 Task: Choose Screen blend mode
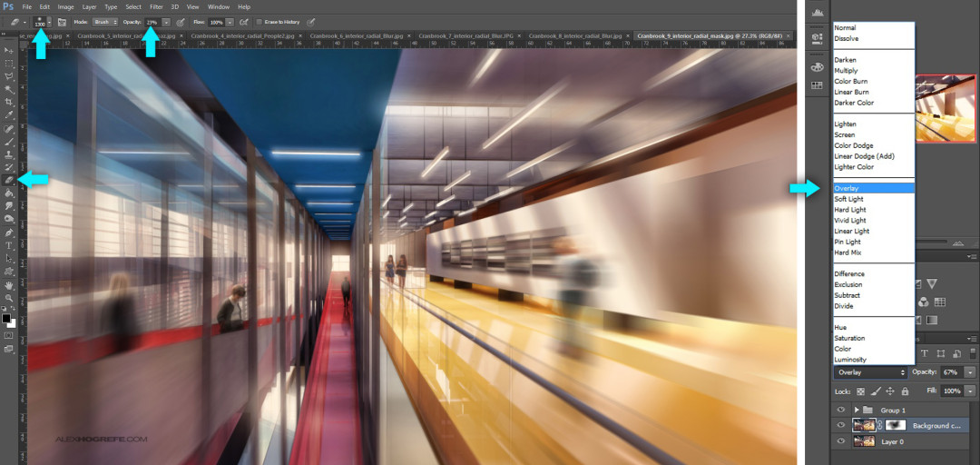(x=874, y=134)
